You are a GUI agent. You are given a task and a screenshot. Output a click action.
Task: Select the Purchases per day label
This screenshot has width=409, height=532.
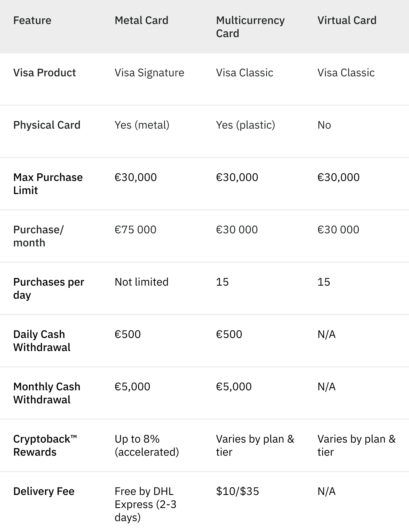[49, 288]
